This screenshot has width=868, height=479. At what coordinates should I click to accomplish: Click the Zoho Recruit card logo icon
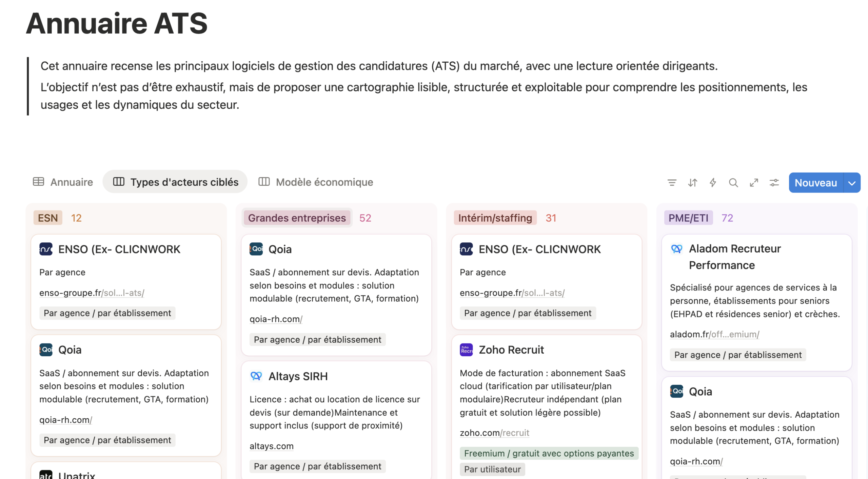click(x=466, y=350)
